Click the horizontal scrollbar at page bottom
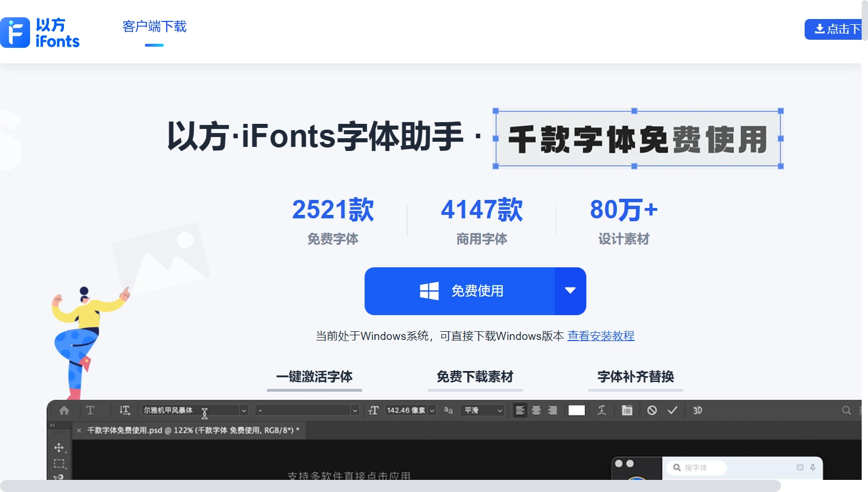Viewport: 868px width, 492px height. [x=391, y=486]
